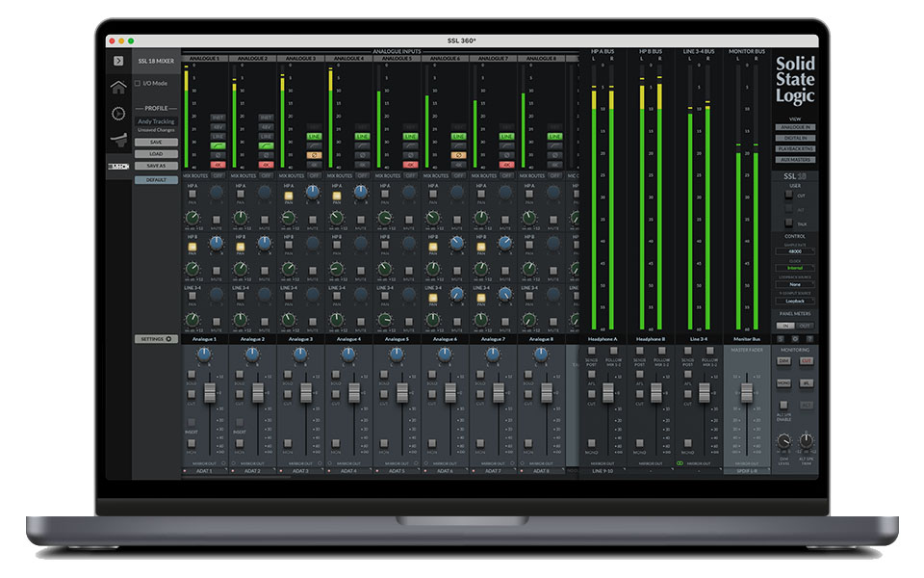Solo the Analogue 2 channel
Image resolution: width=924 pixels, height=578 pixels.
(x=240, y=375)
